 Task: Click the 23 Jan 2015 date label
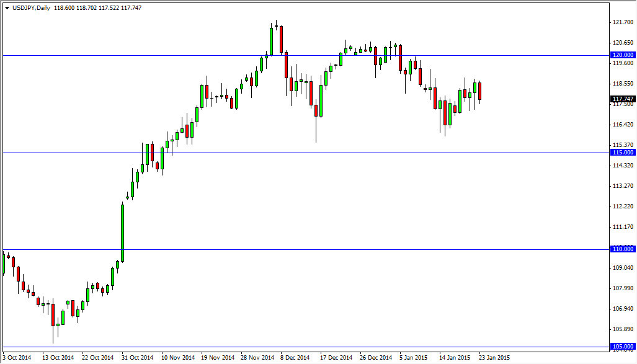tap(494, 358)
